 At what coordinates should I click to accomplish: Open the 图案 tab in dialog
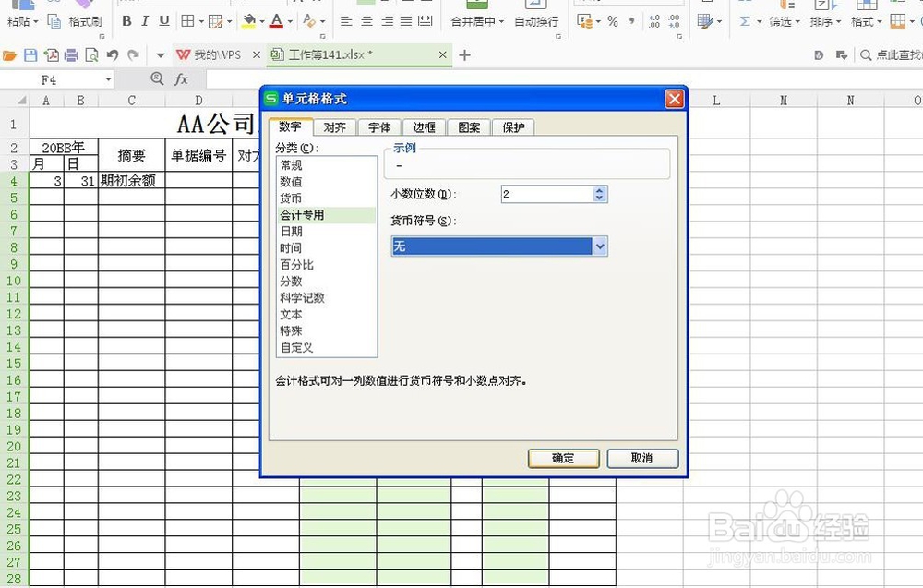point(469,127)
